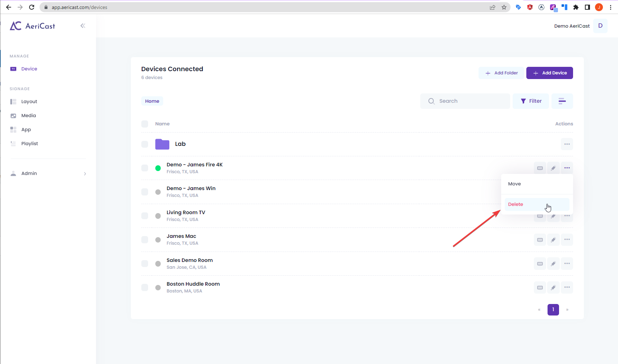Image resolution: width=618 pixels, height=364 pixels.
Task: Open Playlist in the sidebar
Action: point(29,143)
